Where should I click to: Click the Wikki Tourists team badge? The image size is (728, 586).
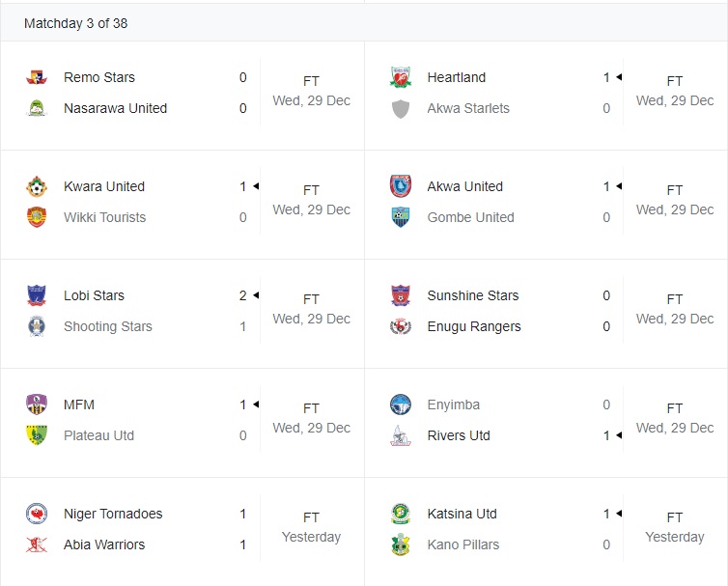coord(37,217)
